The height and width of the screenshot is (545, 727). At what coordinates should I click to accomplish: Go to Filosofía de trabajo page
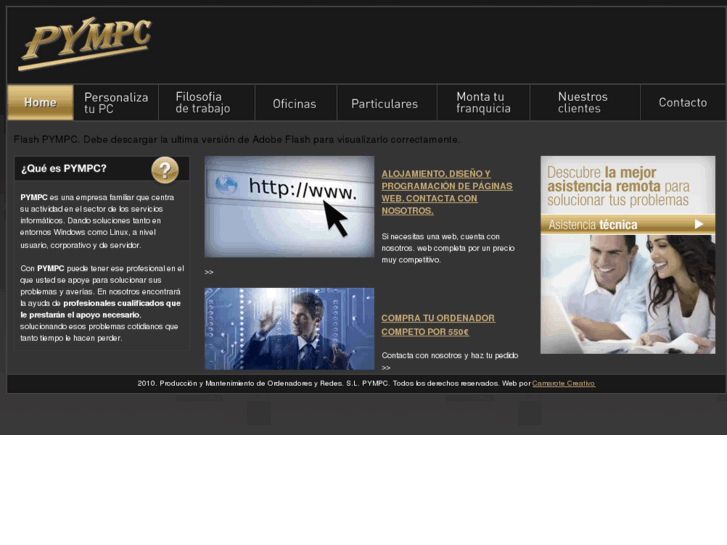tap(207, 103)
